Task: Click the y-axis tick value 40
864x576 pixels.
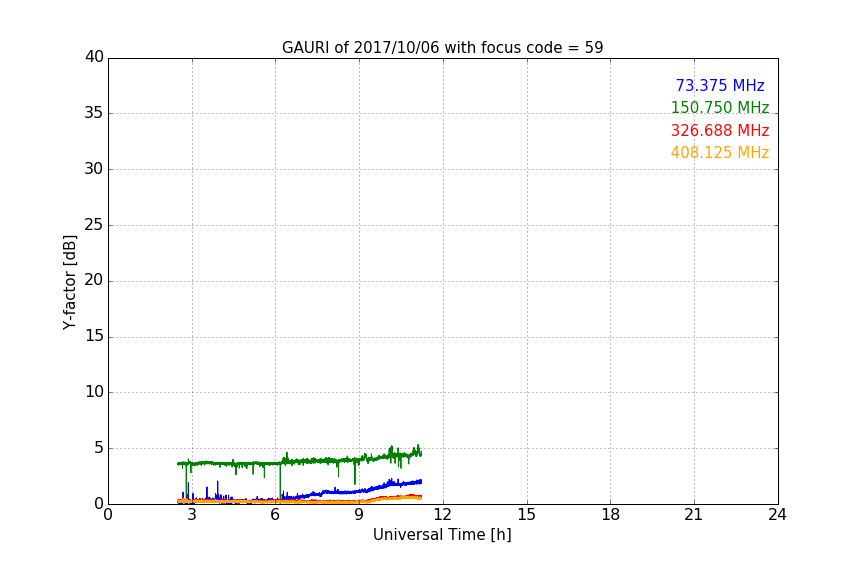Action: coord(94,57)
